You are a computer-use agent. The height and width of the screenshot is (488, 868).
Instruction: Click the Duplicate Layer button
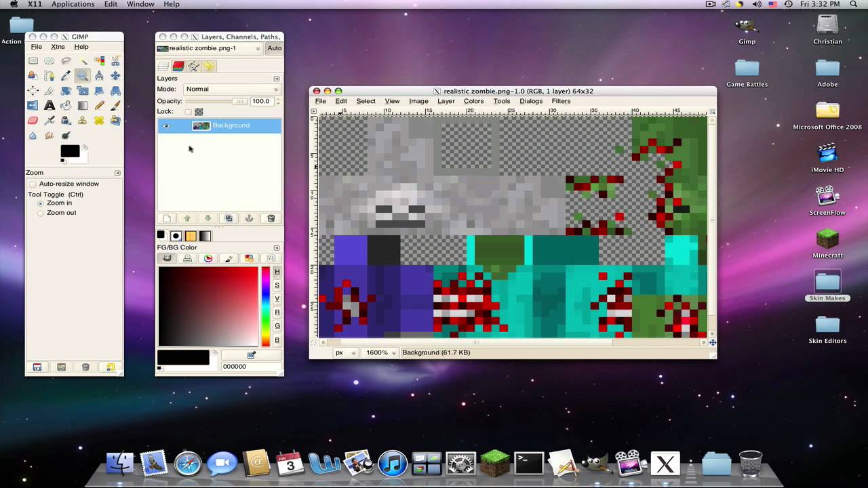[229, 218]
